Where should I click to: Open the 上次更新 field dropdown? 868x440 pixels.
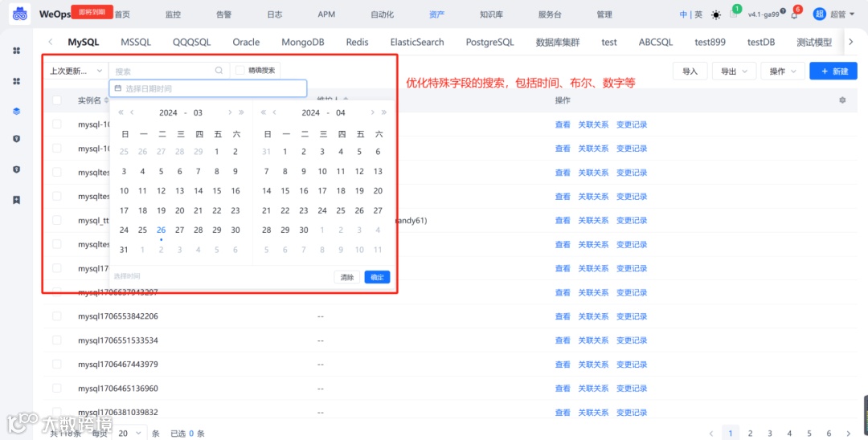click(76, 71)
